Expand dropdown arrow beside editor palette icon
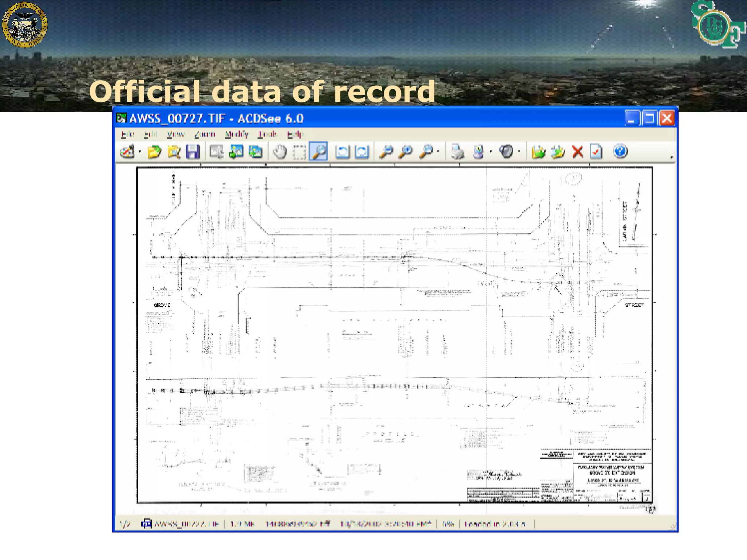This screenshot has width=747, height=560. tap(140, 152)
